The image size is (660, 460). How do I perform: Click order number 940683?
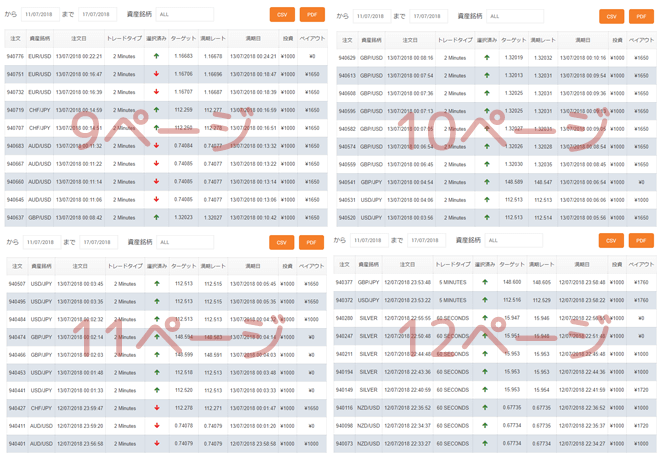pyautogui.click(x=15, y=146)
